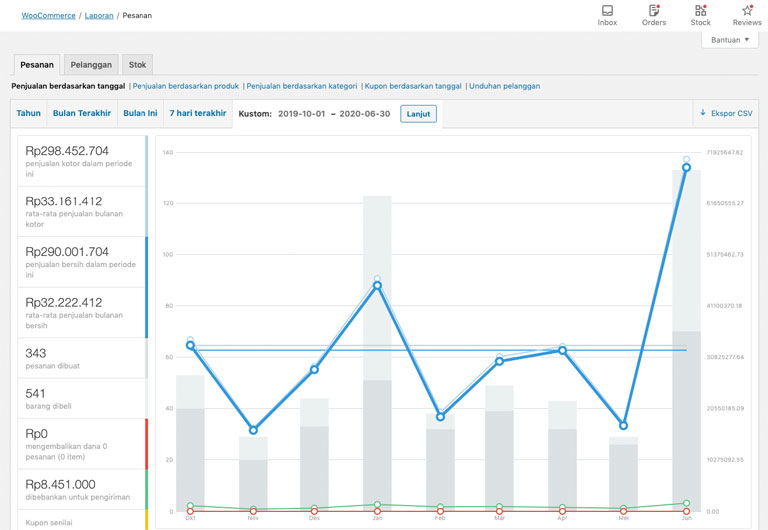Open Kupon berdasarkan tanggal report
This screenshot has width=768, height=530.
(x=413, y=86)
